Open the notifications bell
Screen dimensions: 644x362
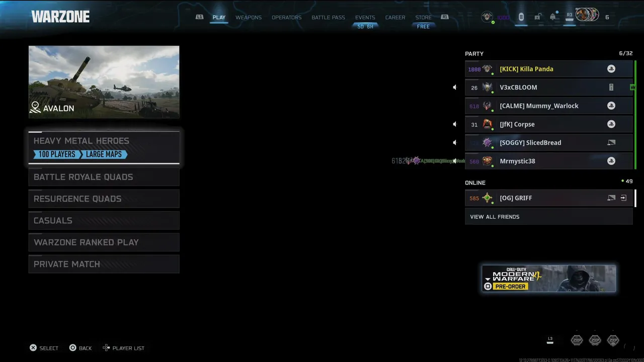coord(553,17)
